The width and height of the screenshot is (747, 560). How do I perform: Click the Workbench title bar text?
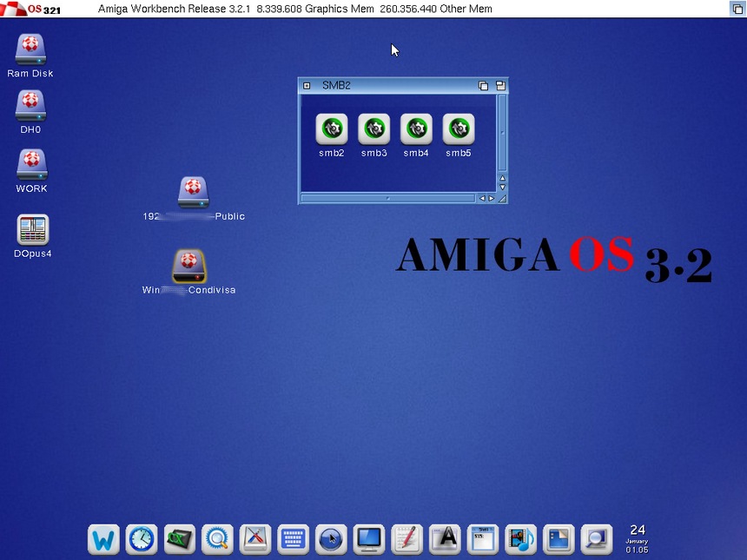295,9
